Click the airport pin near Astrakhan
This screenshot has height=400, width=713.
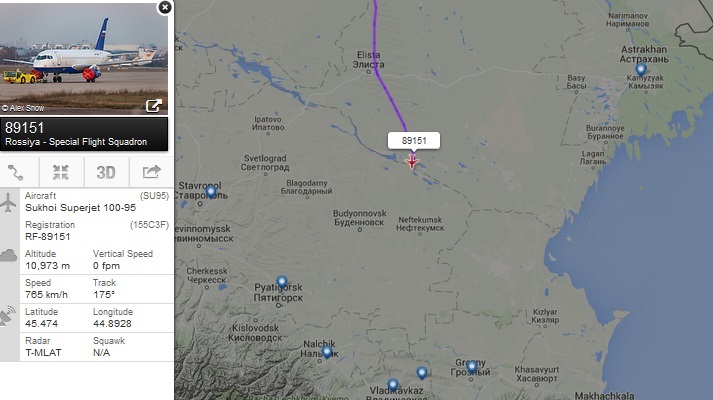point(641,70)
